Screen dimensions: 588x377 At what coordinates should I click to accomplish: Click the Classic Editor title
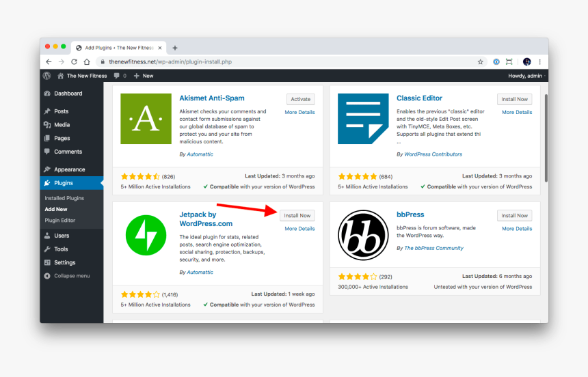coord(419,98)
